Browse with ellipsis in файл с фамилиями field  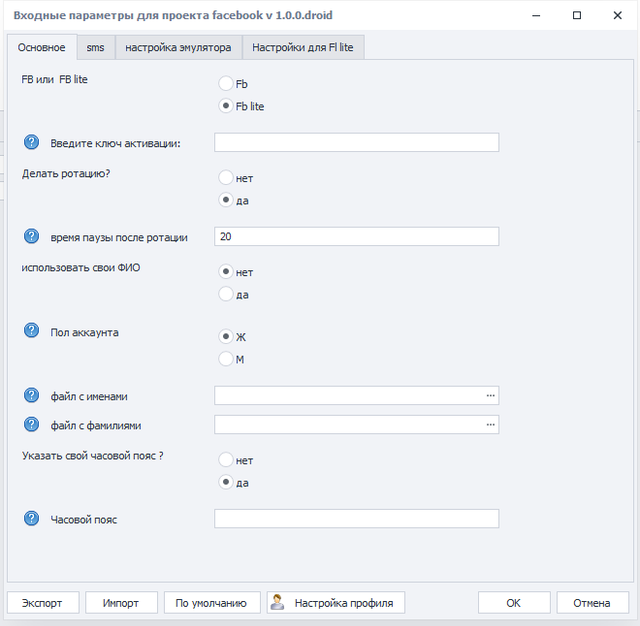pyautogui.click(x=490, y=425)
